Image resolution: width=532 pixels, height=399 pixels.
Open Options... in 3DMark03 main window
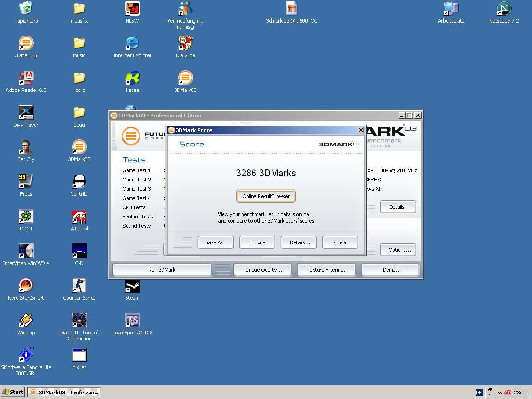[x=398, y=250]
